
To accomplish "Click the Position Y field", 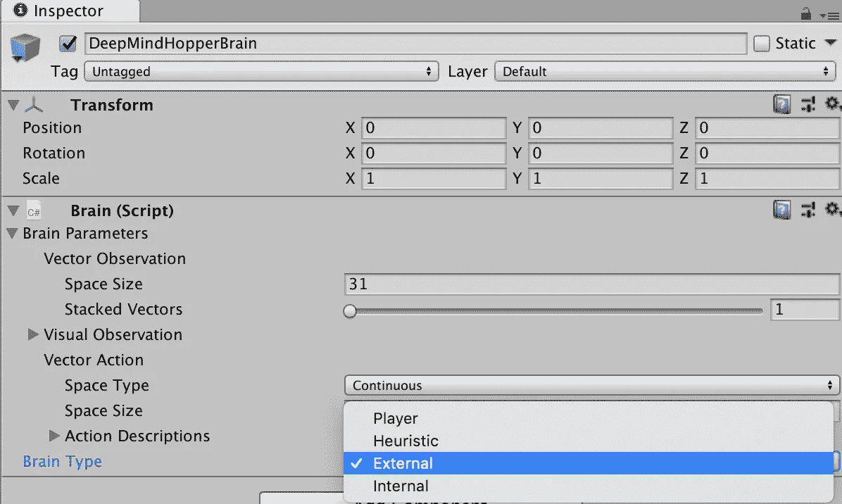I will click(x=601, y=127).
